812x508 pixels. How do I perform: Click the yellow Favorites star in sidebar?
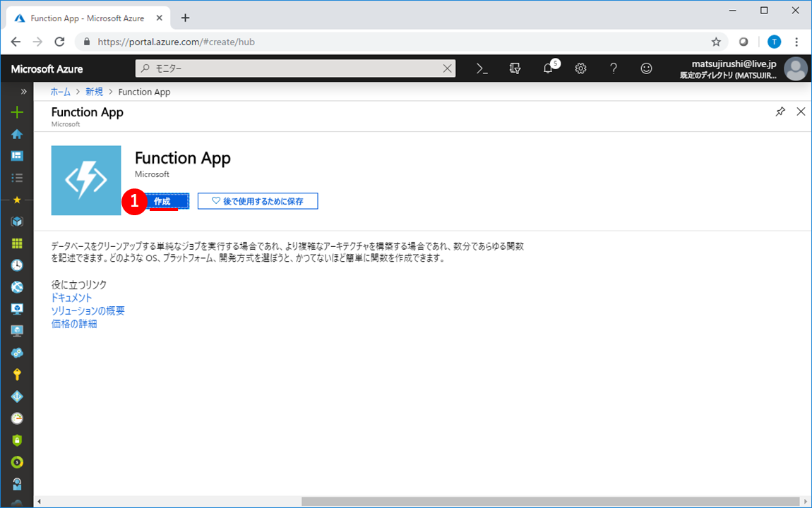coord(17,200)
